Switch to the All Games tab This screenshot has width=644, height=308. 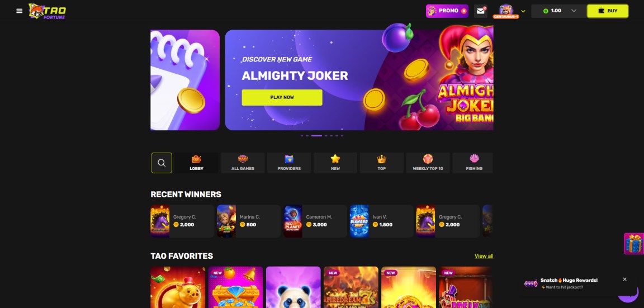pos(243,163)
